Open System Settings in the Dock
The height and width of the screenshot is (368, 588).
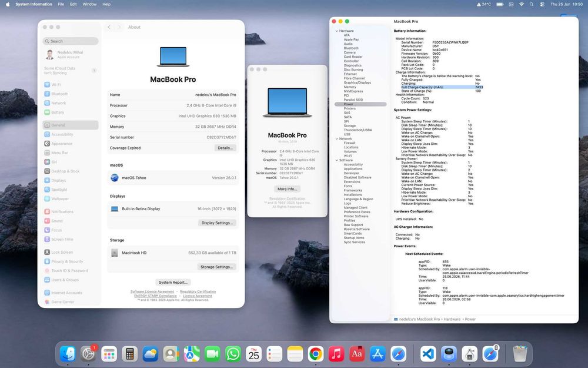pyautogui.click(x=89, y=354)
